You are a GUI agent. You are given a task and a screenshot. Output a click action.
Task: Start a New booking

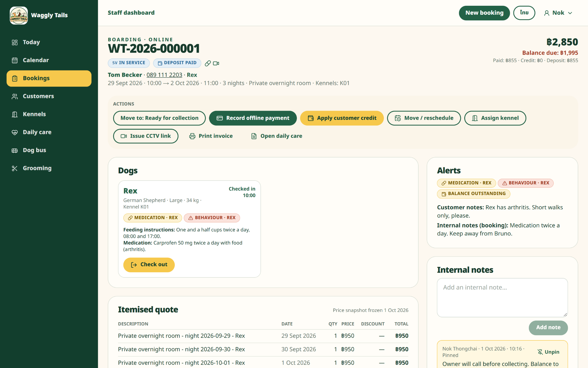pyautogui.click(x=484, y=13)
